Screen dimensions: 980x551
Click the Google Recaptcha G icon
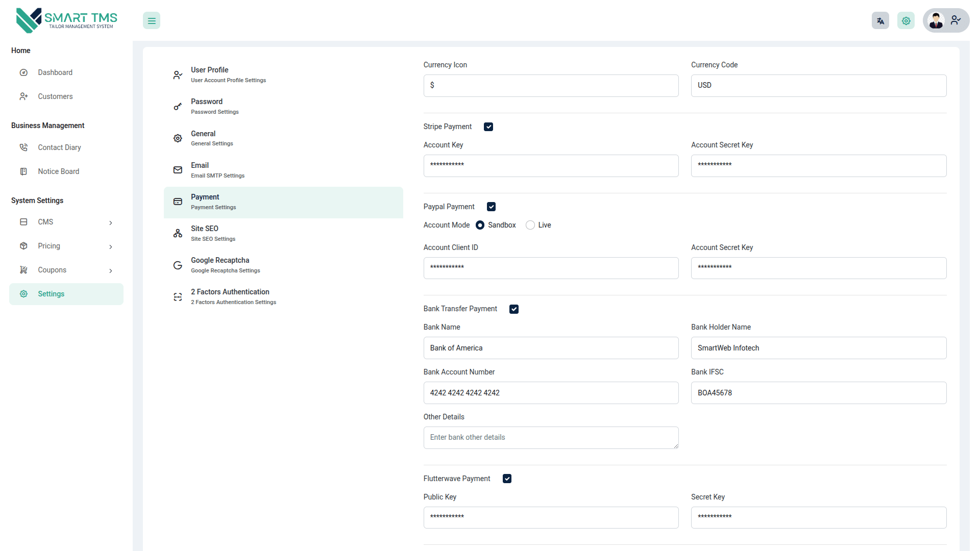pyautogui.click(x=178, y=265)
